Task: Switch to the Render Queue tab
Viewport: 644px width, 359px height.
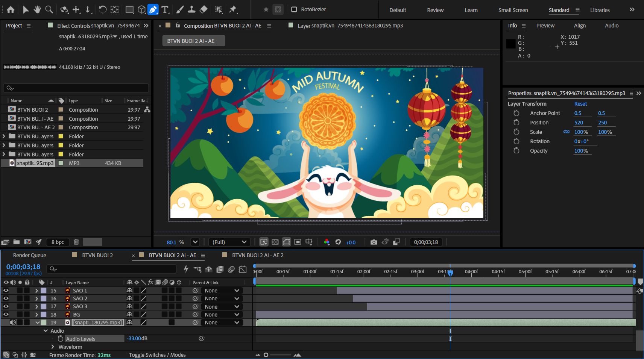Action: click(30, 255)
